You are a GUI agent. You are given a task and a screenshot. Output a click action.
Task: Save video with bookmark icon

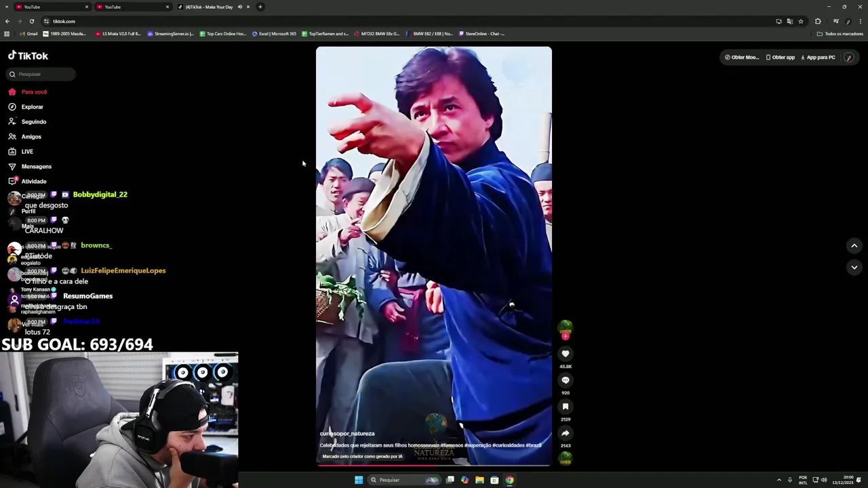coord(565,407)
